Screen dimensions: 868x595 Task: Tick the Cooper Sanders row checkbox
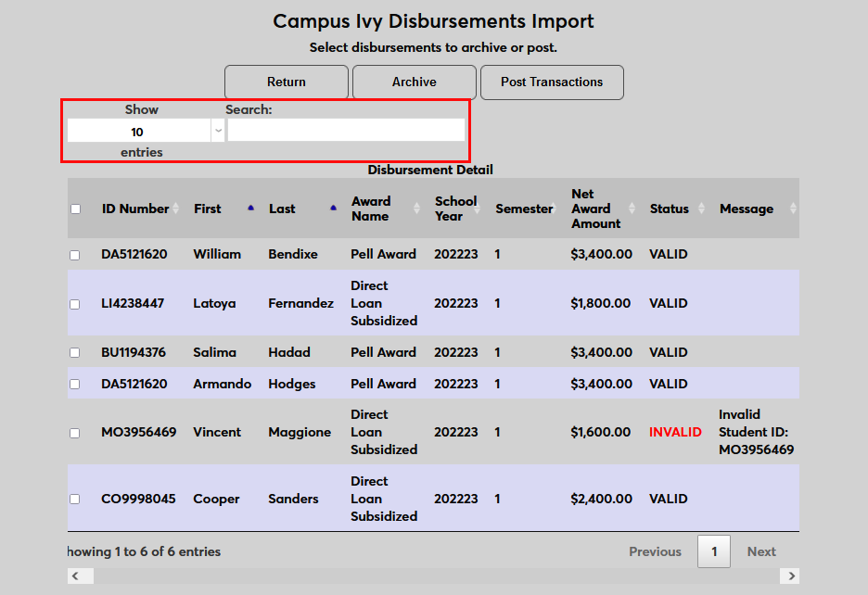[75, 500]
